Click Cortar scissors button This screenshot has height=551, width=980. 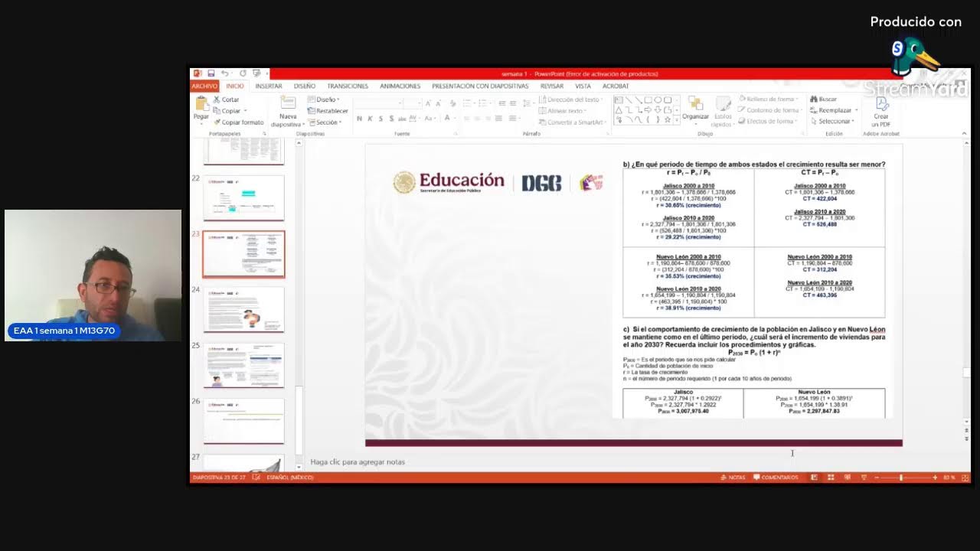226,99
